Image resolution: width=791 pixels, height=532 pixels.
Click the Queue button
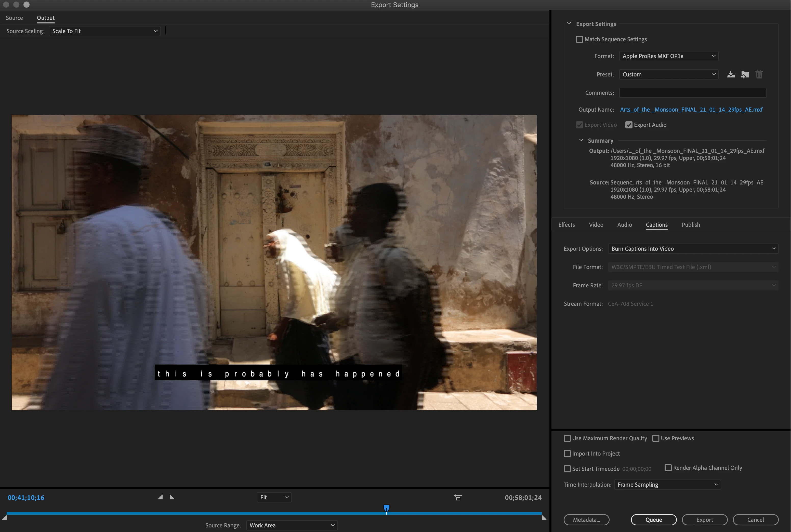tap(654, 520)
